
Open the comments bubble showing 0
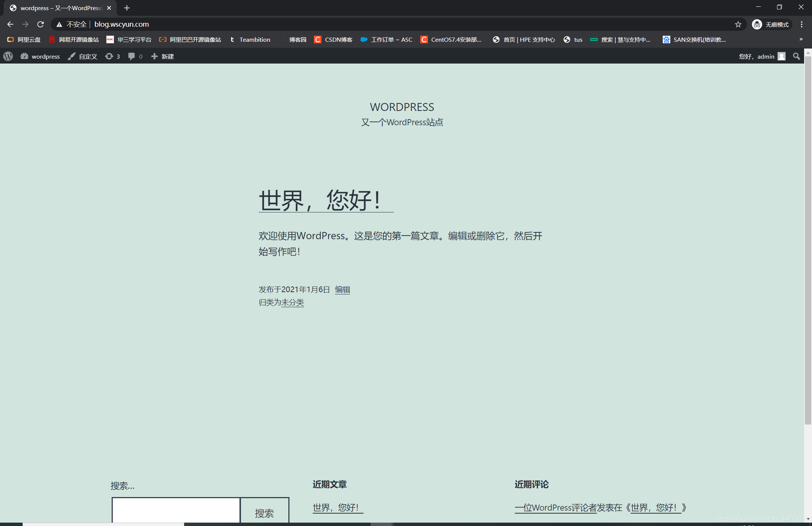(135, 56)
